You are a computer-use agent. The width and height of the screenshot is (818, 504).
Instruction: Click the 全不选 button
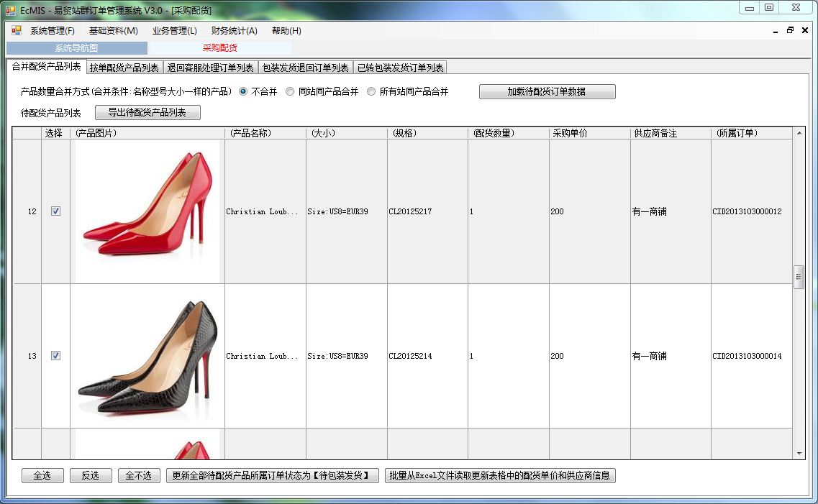[139, 475]
